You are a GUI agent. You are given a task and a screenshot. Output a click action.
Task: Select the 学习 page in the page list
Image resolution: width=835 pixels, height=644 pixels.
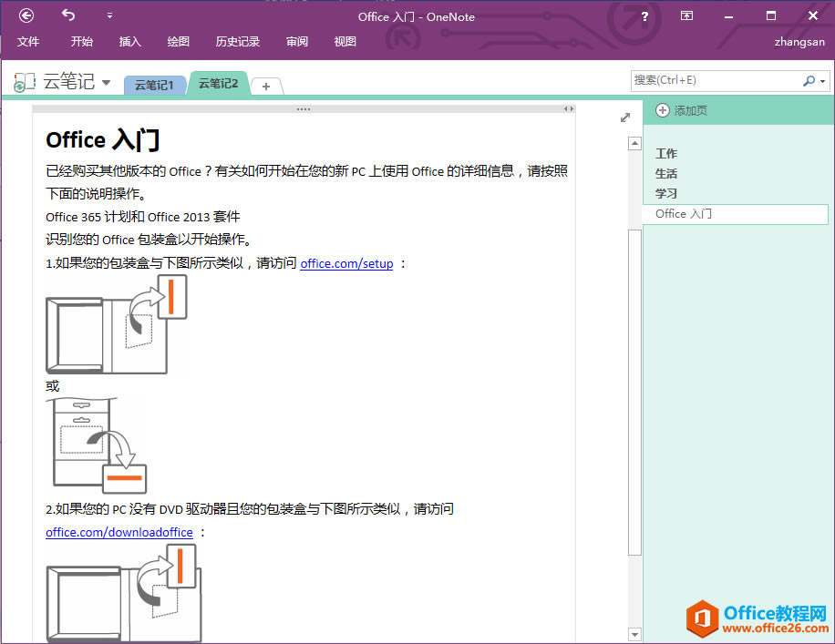[x=666, y=193]
